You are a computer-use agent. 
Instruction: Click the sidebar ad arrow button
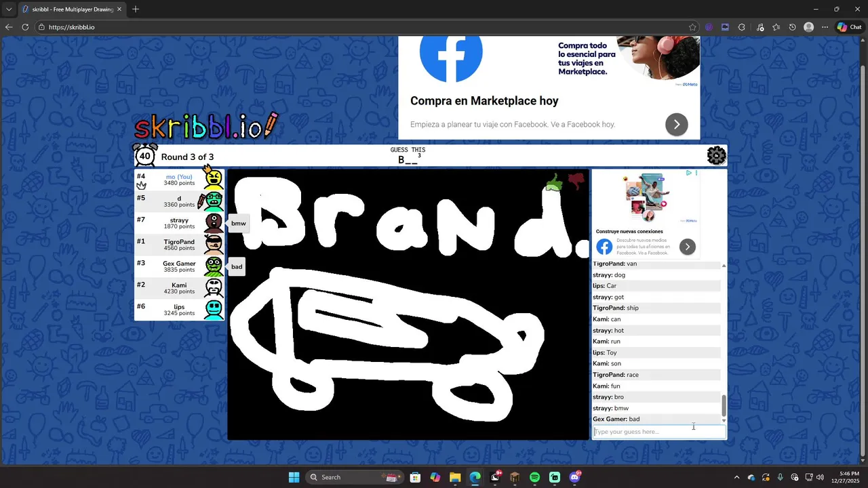coord(687,247)
